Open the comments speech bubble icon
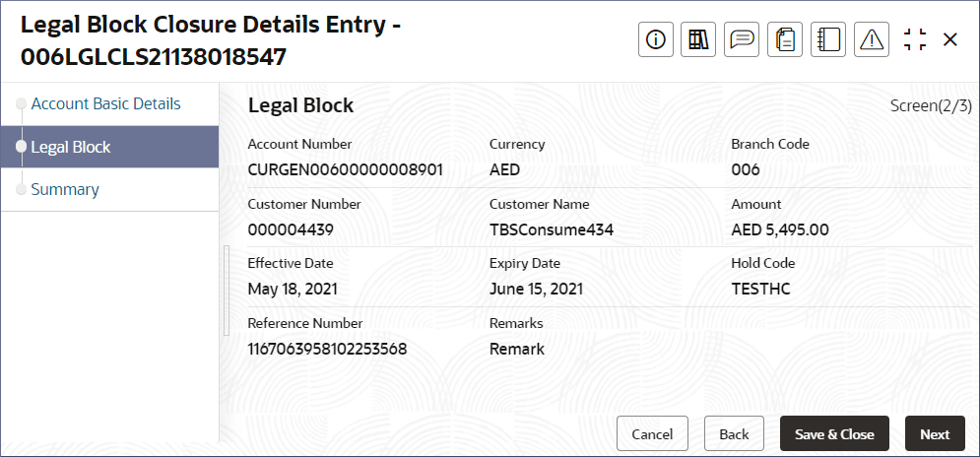 (x=742, y=40)
